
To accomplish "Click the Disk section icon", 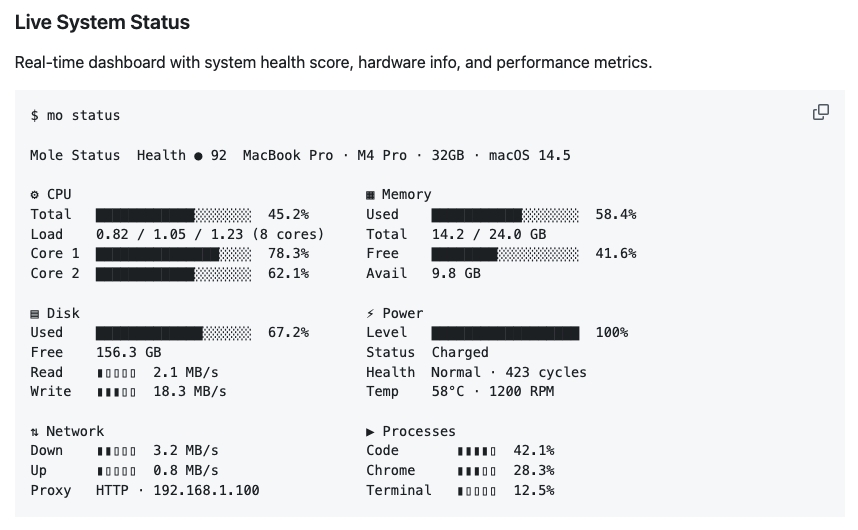I will tap(35, 313).
